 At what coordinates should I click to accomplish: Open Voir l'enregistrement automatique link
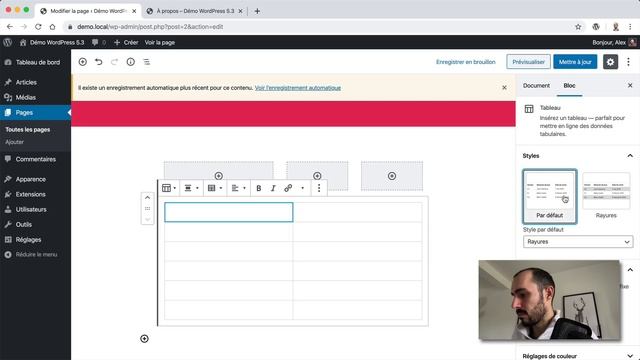click(x=298, y=88)
